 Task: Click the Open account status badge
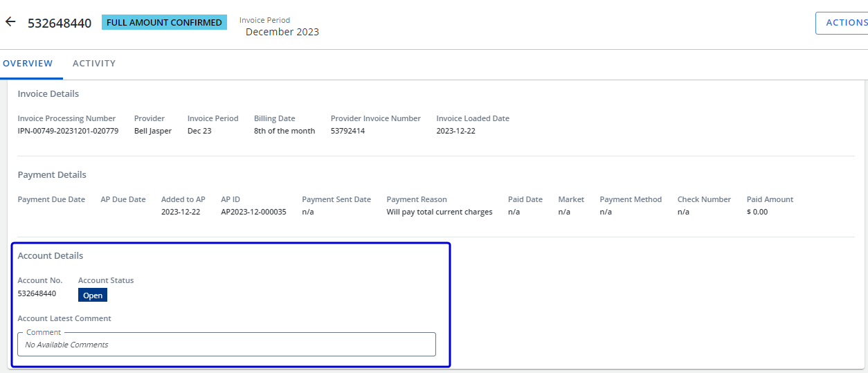tap(93, 295)
